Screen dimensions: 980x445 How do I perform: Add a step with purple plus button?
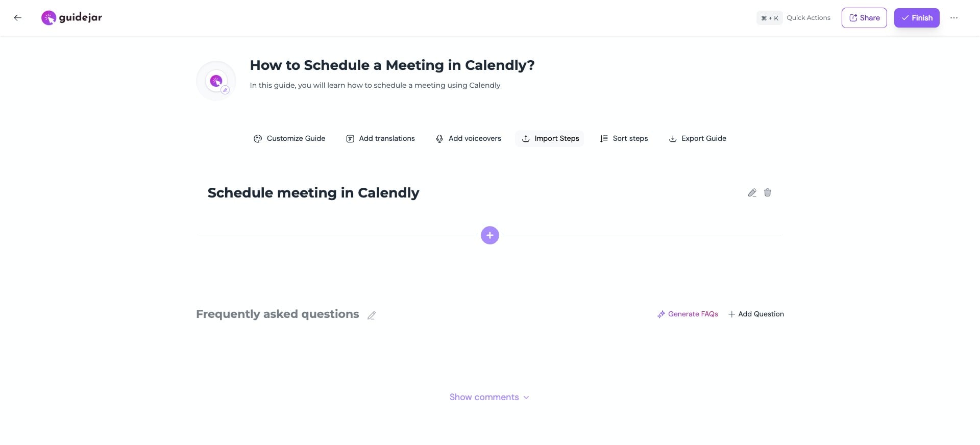489,235
